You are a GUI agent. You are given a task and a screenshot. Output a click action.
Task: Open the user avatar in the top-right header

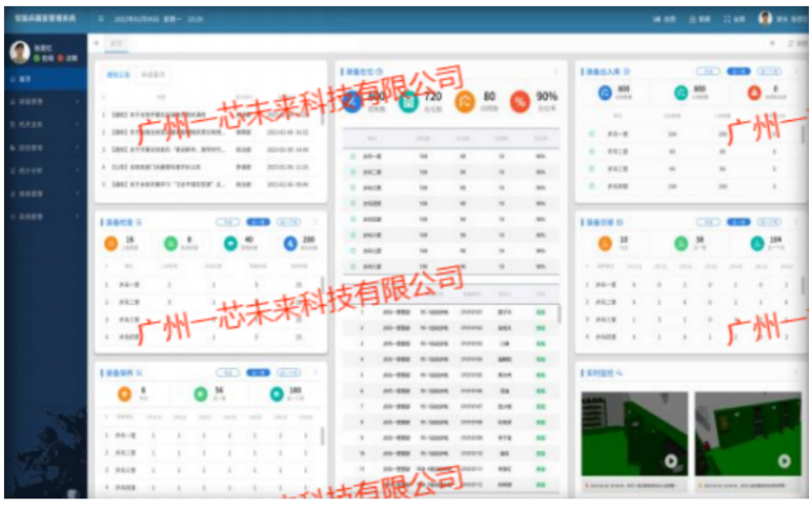coord(765,19)
